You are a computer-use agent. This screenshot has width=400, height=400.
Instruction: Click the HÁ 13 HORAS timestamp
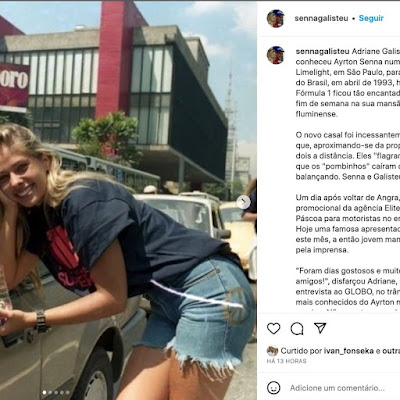point(287,361)
